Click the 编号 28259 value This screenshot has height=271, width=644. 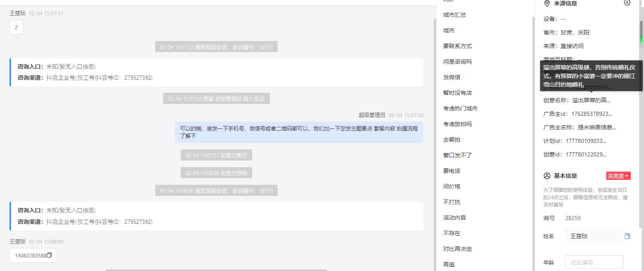573,218
